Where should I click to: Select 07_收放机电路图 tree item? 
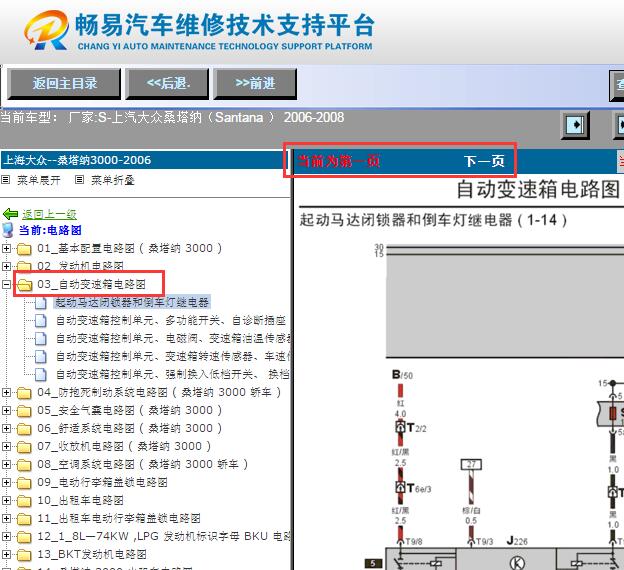point(124,446)
